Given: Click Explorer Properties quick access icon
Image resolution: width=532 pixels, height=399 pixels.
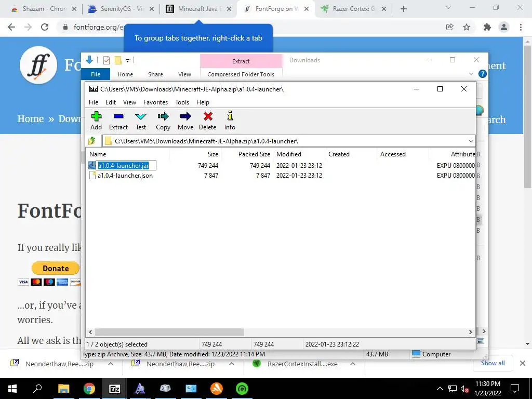Looking at the screenshot, I should [x=107, y=60].
